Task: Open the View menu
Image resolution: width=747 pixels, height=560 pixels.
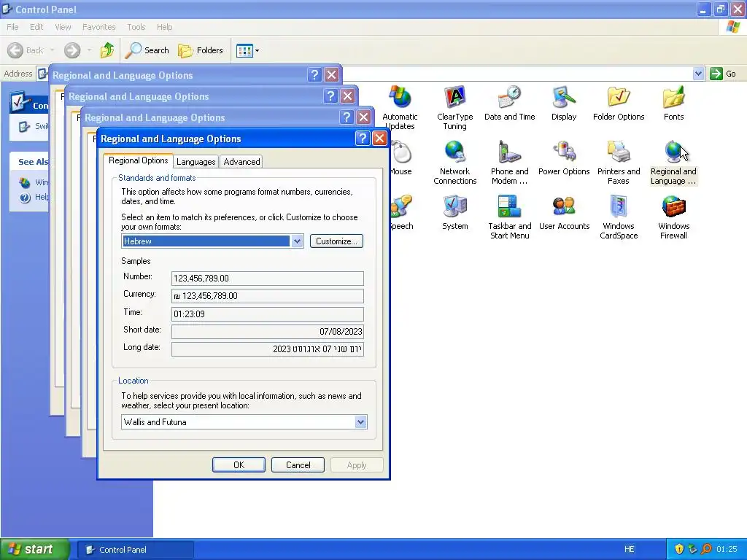Action: pyautogui.click(x=63, y=27)
